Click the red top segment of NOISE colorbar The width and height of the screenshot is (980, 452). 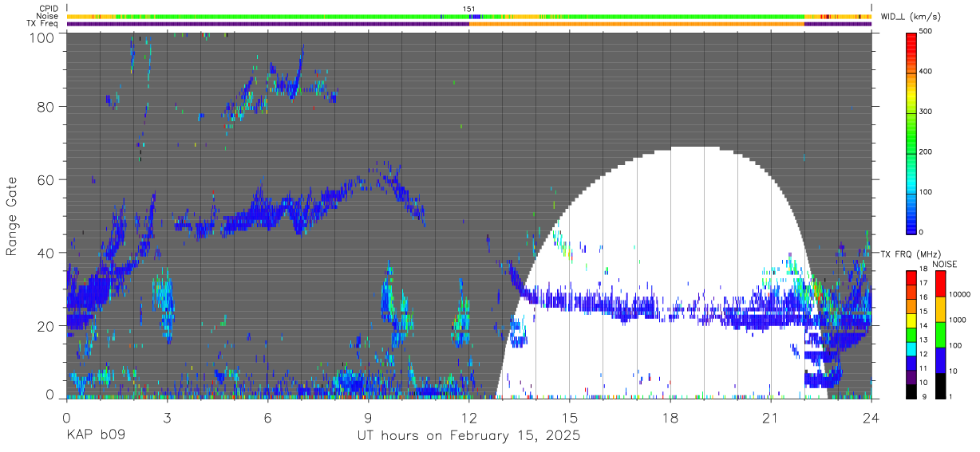[x=940, y=283]
